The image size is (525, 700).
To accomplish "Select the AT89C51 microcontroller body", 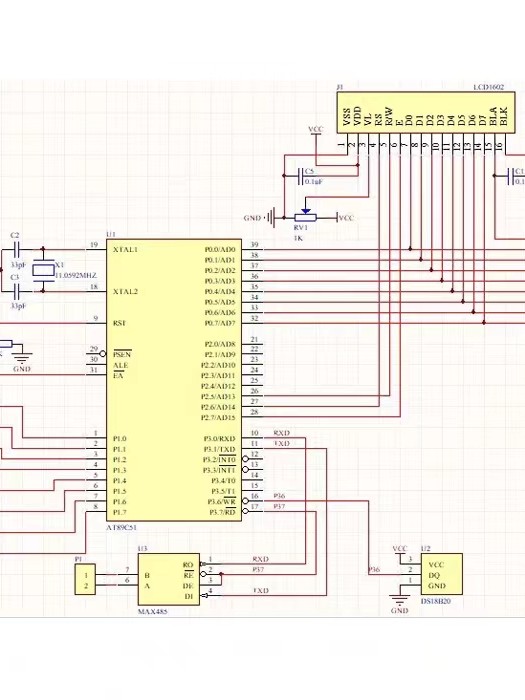I will click(x=174, y=380).
